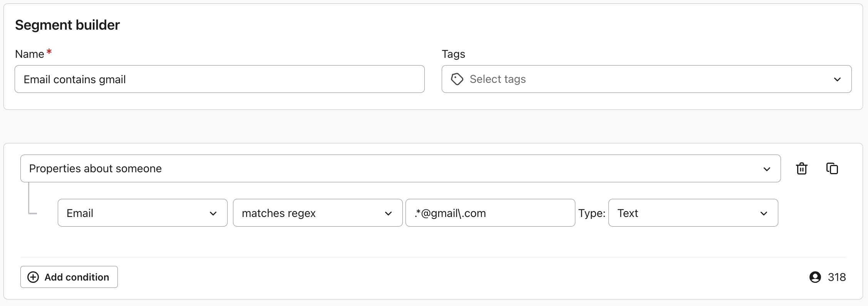
Task: Click the 318 matching profiles count
Action: tap(836, 277)
